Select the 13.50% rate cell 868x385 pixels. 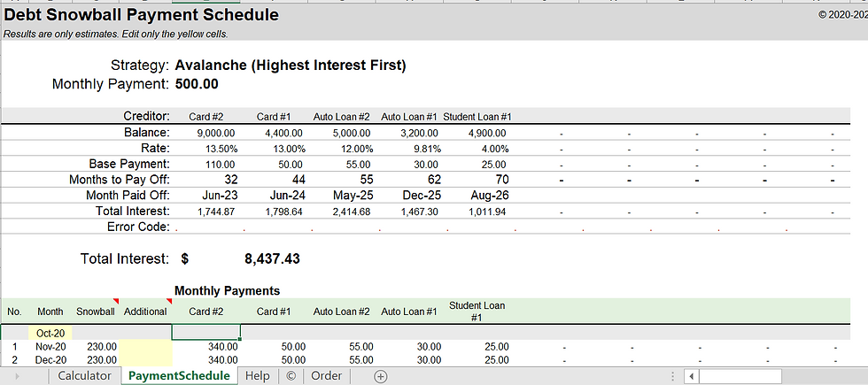point(221,149)
